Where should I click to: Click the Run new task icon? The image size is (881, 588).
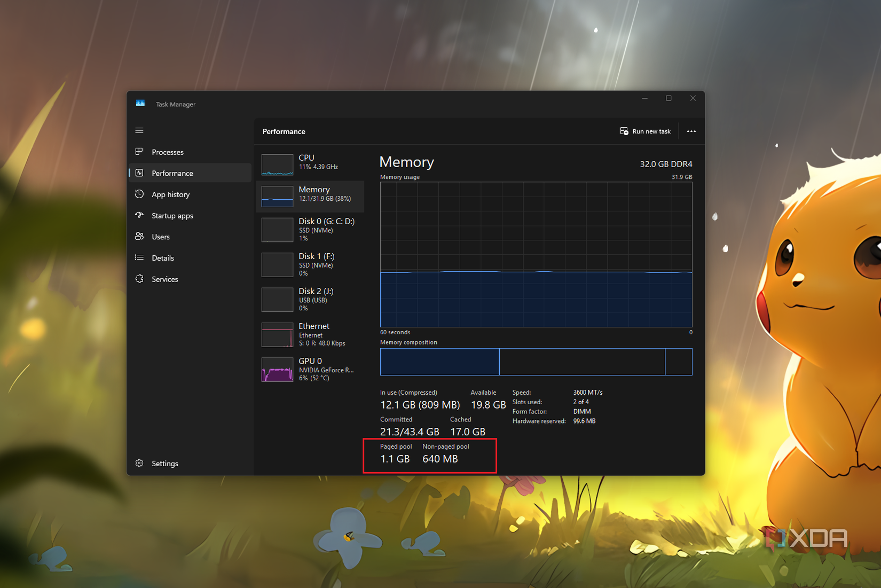[624, 131]
